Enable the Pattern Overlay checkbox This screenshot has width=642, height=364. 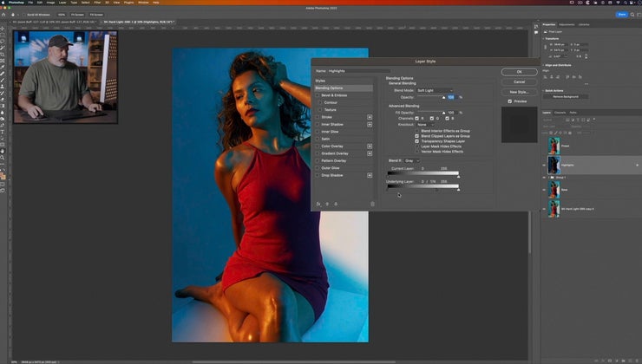(x=318, y=160)
